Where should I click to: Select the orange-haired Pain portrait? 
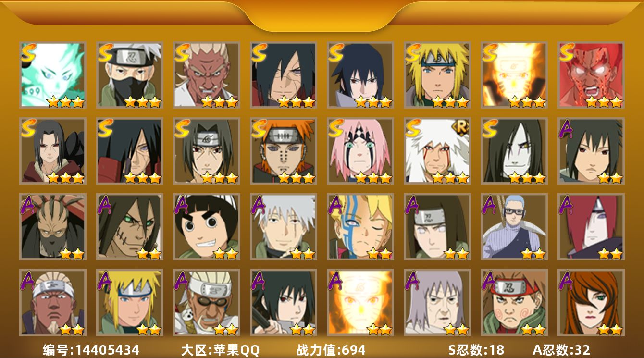tap(283, 150)
